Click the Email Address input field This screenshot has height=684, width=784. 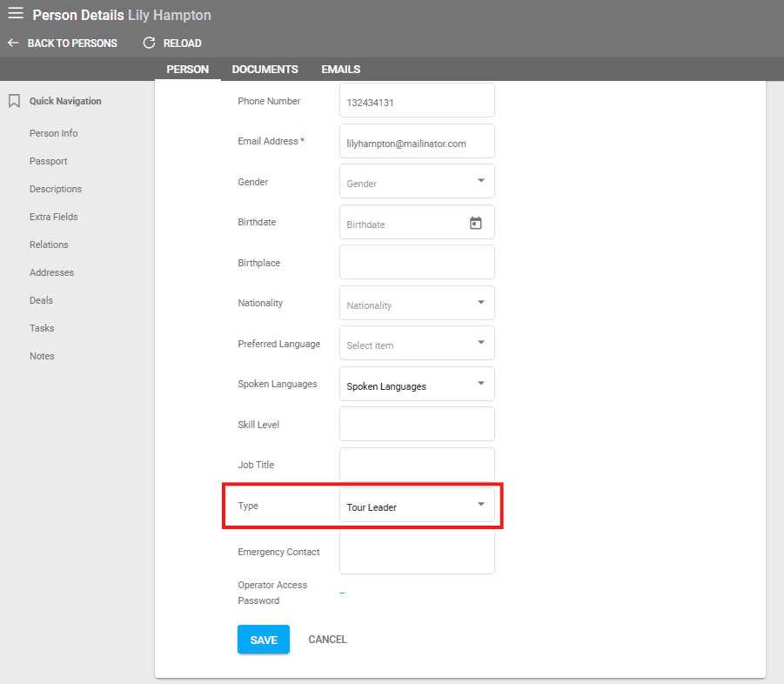click(416, 142)
